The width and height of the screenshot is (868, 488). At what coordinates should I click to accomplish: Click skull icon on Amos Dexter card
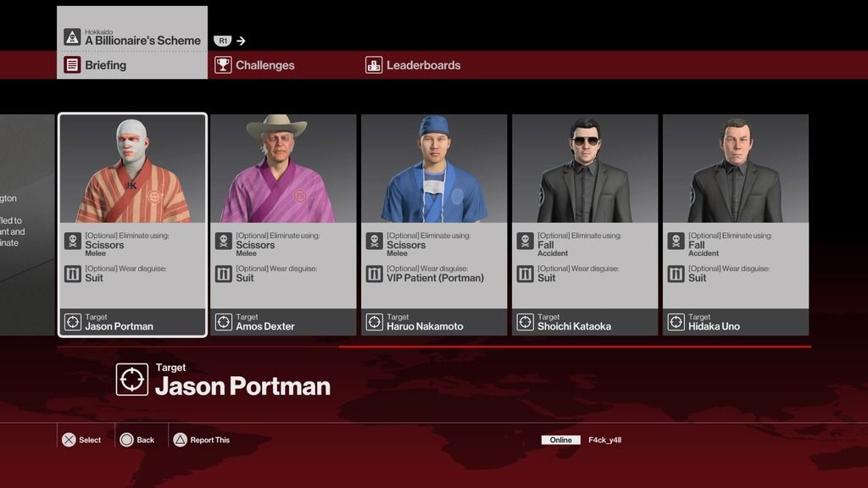click(224, 241)
